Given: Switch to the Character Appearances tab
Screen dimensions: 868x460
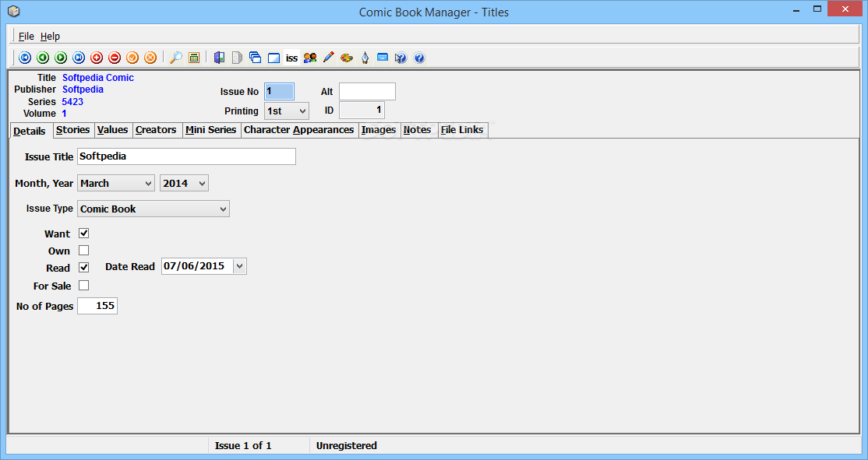Looking at the screenshot, I should point(299,130).
